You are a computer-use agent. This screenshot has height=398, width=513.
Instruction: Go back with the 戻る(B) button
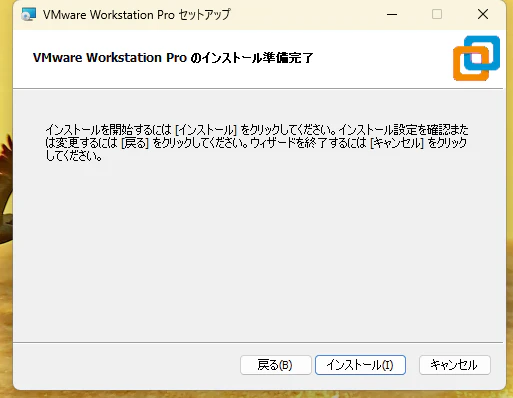pos(275,365)
